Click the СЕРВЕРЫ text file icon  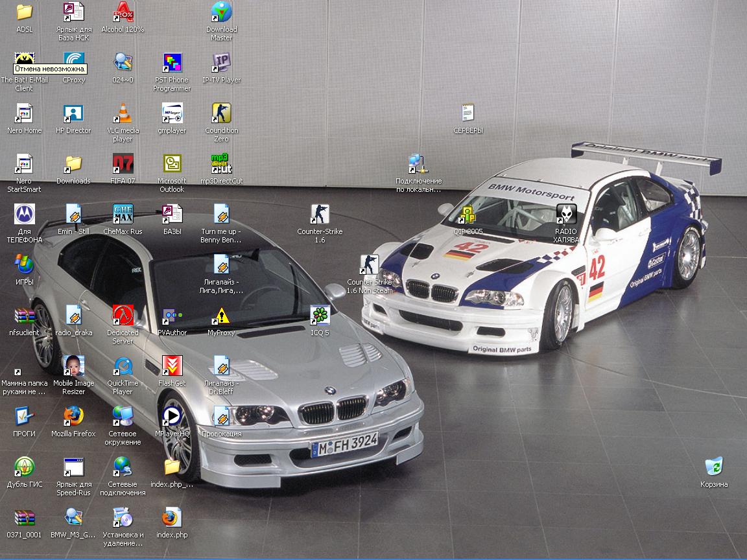pos(468,113)
